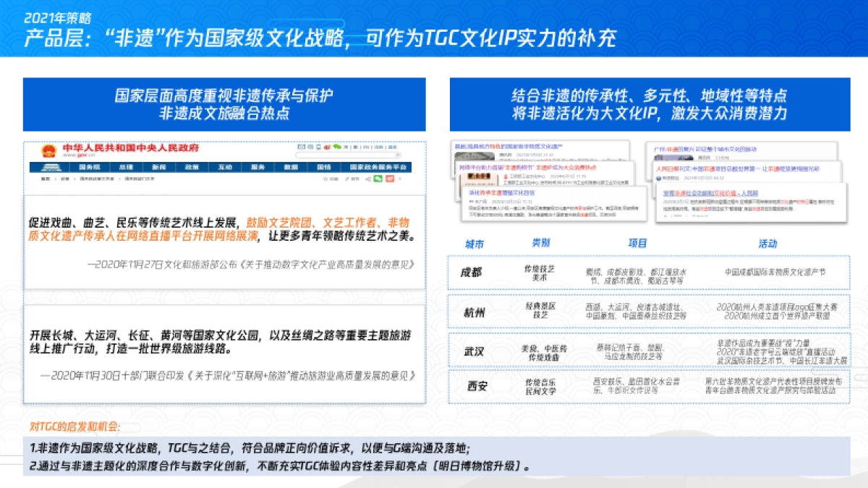Open the red Weibo icon in gov.cn header

coord(327,147)
